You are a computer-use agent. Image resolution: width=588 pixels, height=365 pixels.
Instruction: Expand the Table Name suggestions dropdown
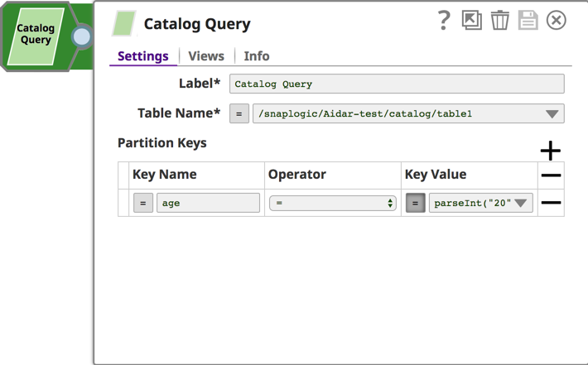coord(552,114)
